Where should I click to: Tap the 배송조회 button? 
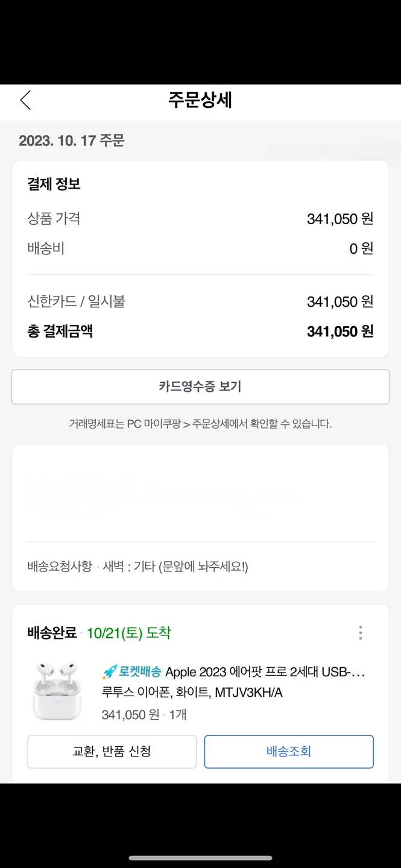pos(289,751)
